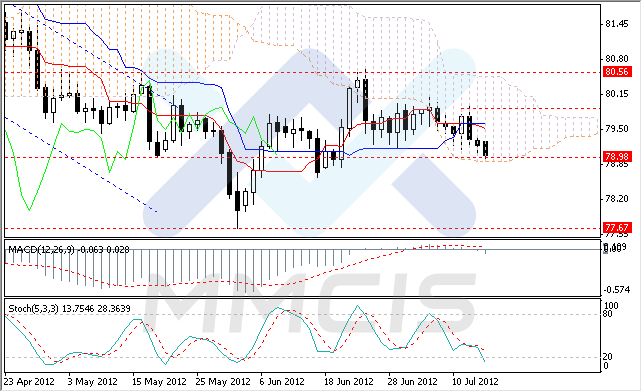Viewport: 642px width, 392px height.
Task: Click the 80.15 price axis value
Action: coord(617,94)
